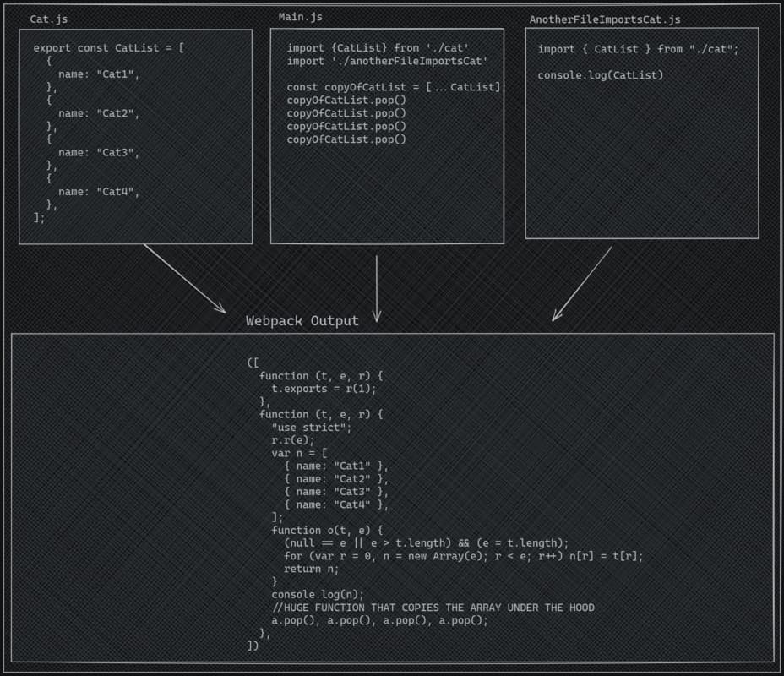This screenshot has width=784, height=676.
Task: Select the "export const CatList = [" line
Action: click(x=108, y=48)
